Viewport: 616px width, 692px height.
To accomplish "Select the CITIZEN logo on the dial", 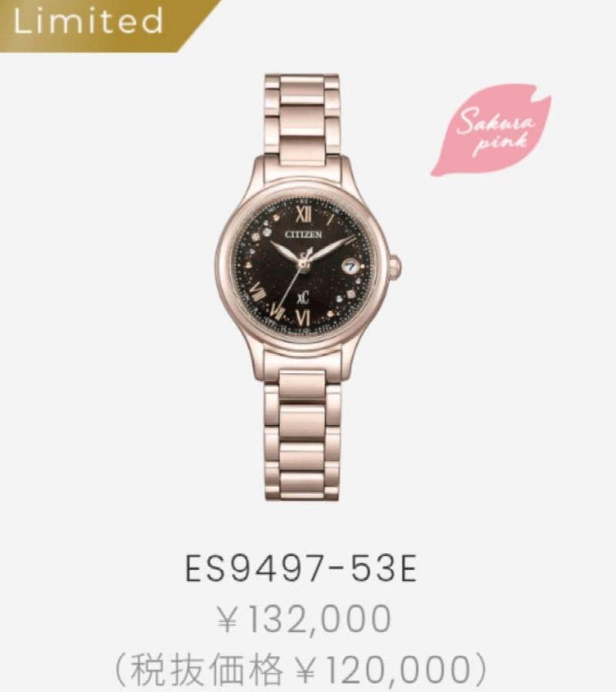I will point(303,235).
